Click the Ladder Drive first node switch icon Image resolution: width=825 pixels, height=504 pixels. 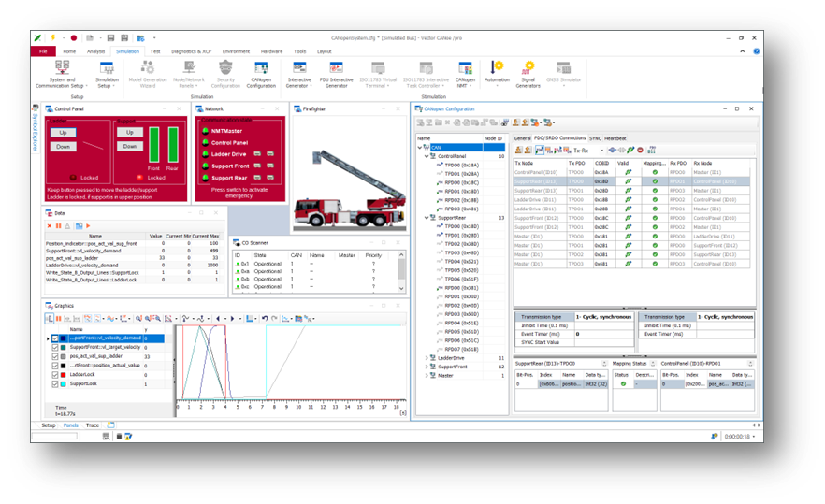point(257,154)
